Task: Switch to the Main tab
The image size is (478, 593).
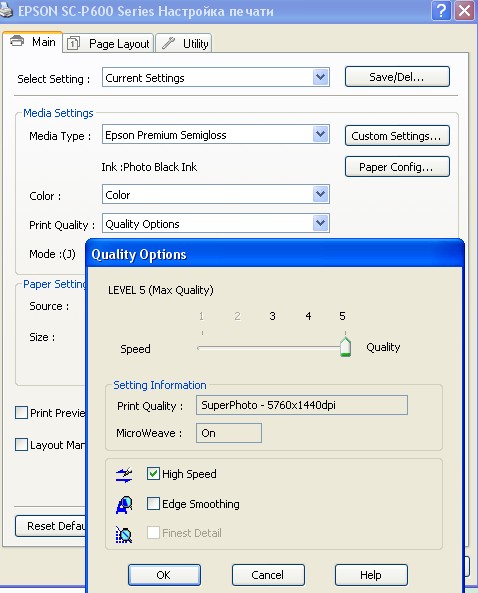Action: [x=33, y=42]
